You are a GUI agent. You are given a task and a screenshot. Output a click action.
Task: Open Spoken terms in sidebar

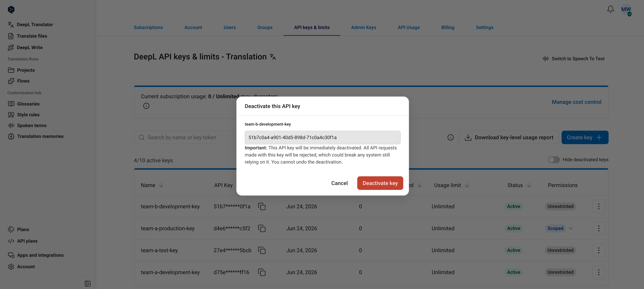click(x=27, y=125)
